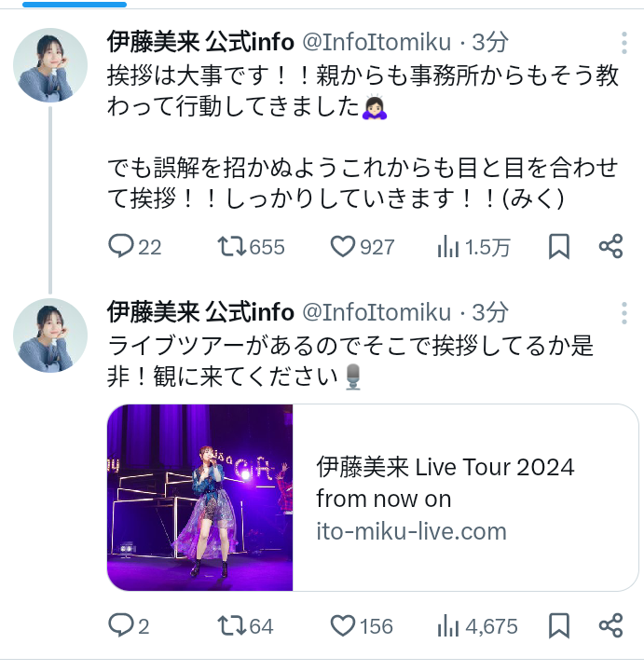The height and width of the screenshot is (671, 644).
Task: View analytics showing 4,675 views
Action: 448,625
